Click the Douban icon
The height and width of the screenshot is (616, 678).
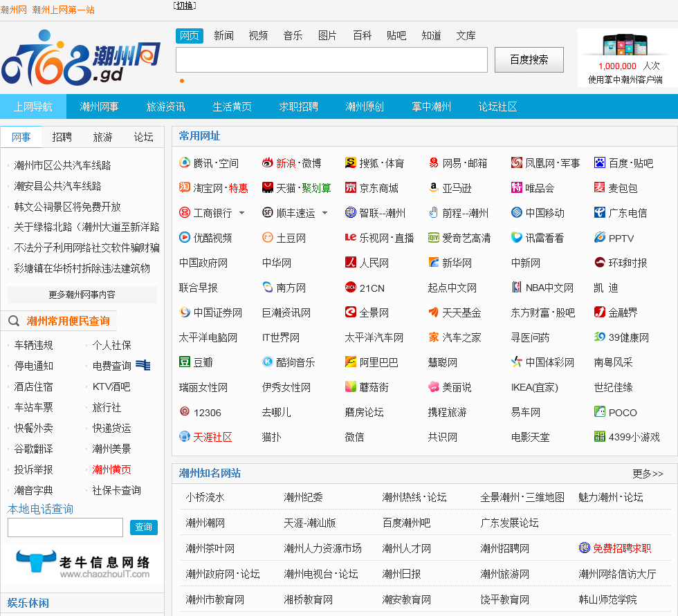(x=185, y=362)
